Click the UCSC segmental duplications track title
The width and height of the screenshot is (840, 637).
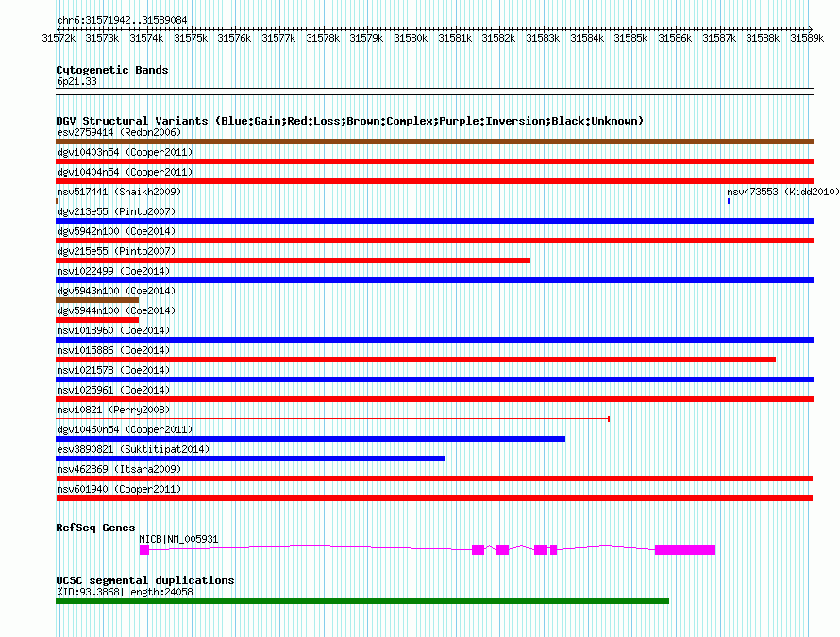145,580
